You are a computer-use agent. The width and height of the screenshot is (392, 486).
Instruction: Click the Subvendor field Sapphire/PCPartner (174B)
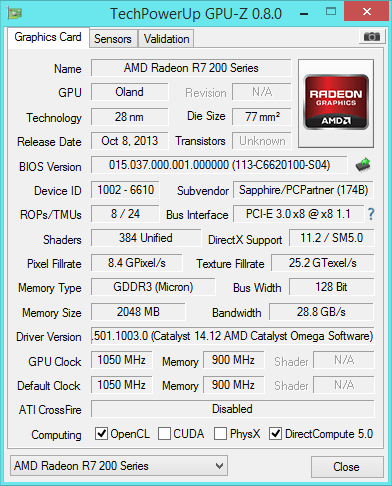(303, 190)
